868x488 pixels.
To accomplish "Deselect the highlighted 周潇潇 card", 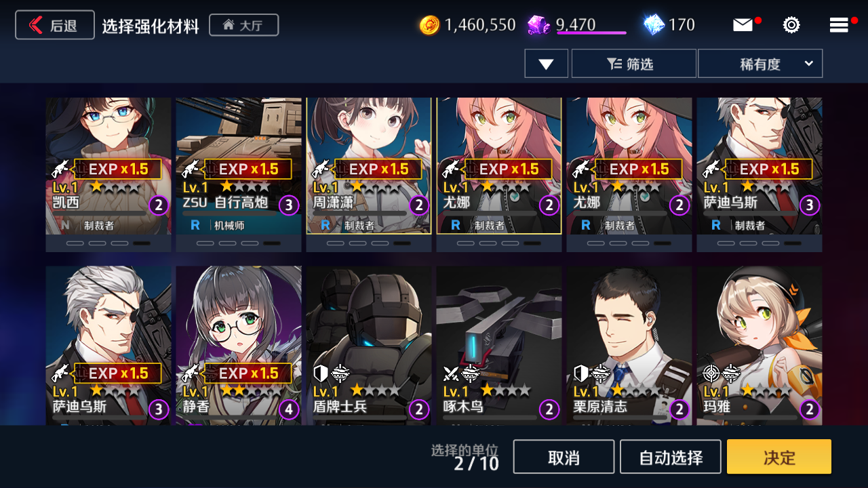I will pyautogui.click(x=369, y=175).
